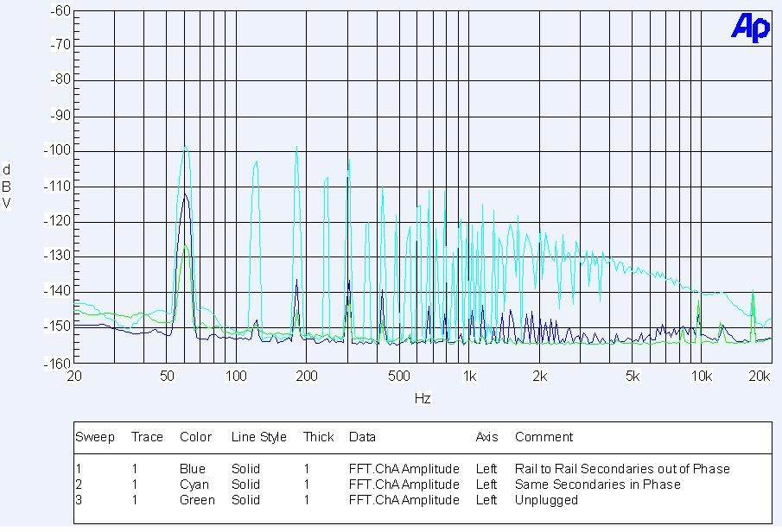Click the 'Data' column header
782x532 pixels.
click(x=362, y=437)
